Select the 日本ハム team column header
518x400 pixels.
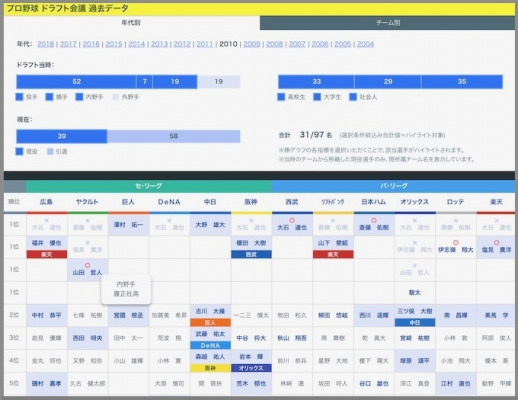[374, 202]
